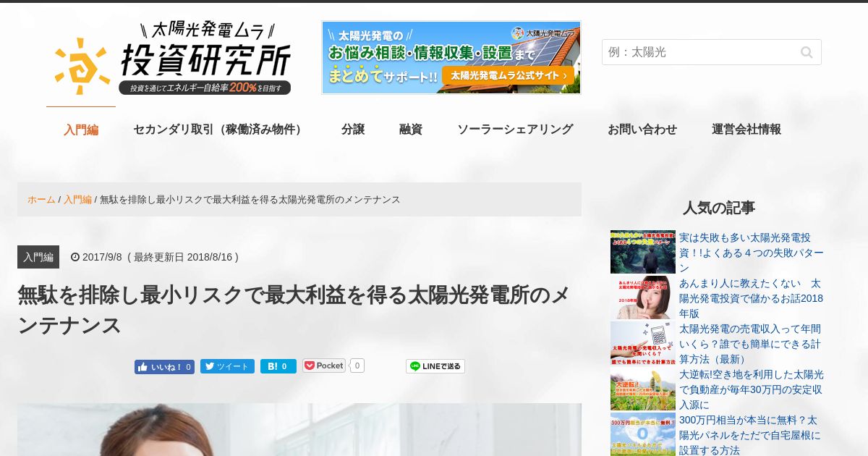Send via LINEで送る button

point(435,366)
